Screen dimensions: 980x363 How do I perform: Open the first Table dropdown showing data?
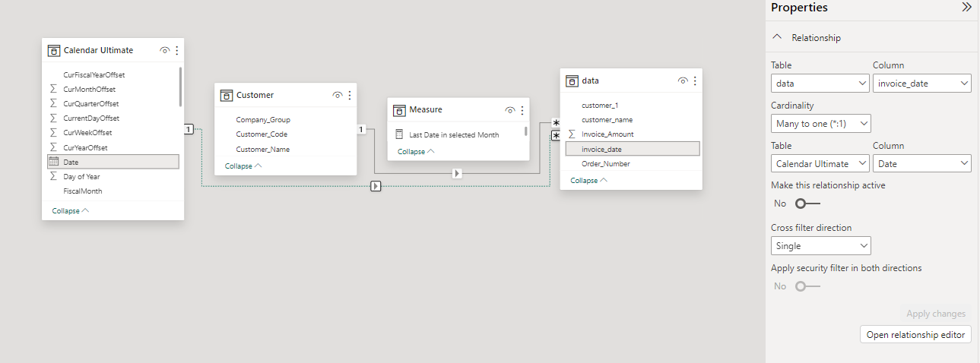pos(820,84)
